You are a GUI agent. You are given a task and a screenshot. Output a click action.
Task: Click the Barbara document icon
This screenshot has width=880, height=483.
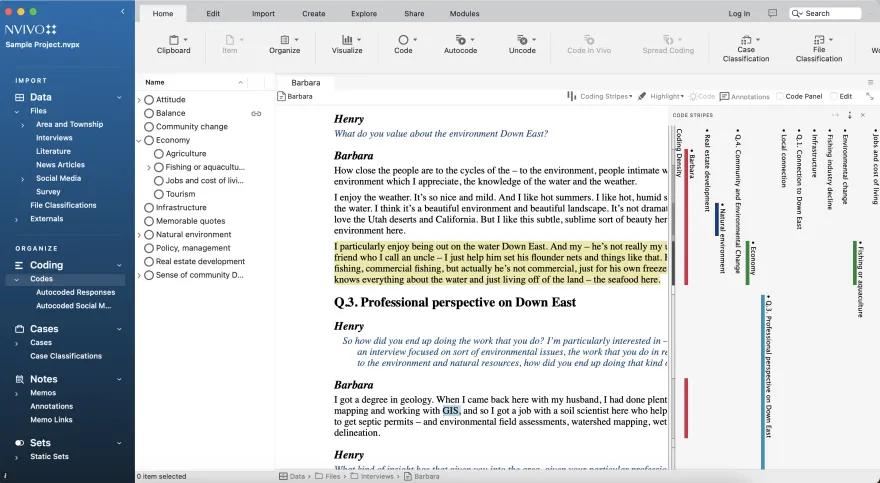click(282, 96)
